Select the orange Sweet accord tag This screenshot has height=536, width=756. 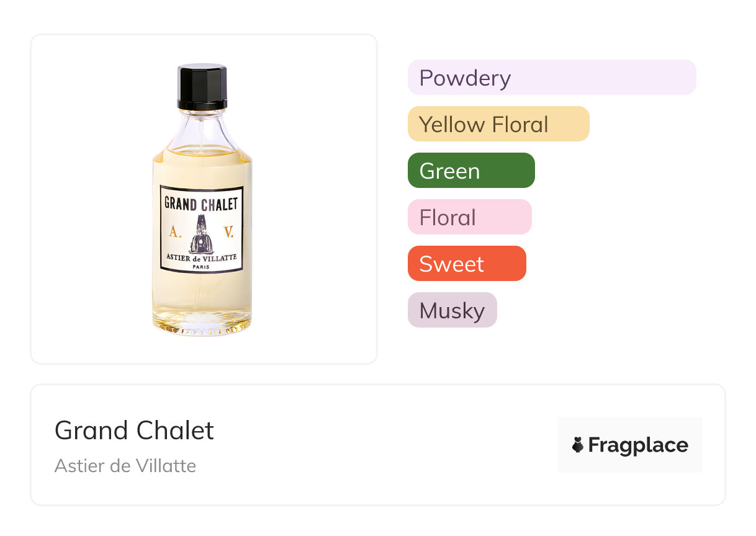[467, 264]
